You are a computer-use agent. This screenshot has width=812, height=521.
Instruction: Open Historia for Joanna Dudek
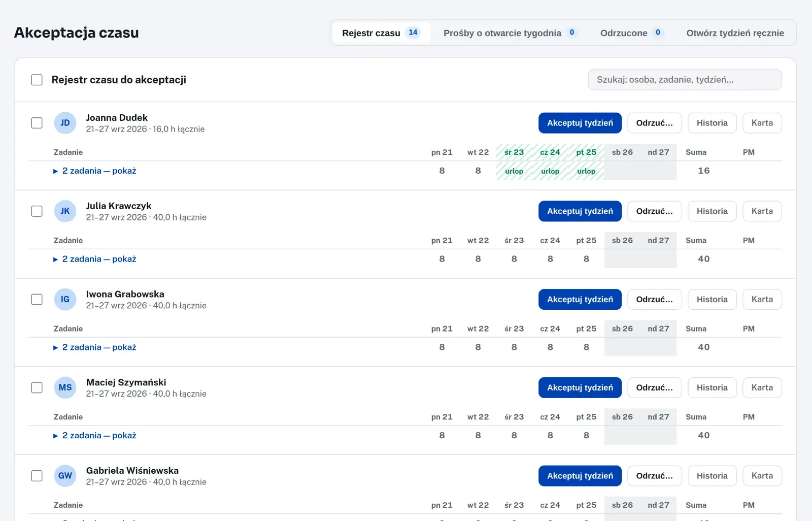(712, 123)
